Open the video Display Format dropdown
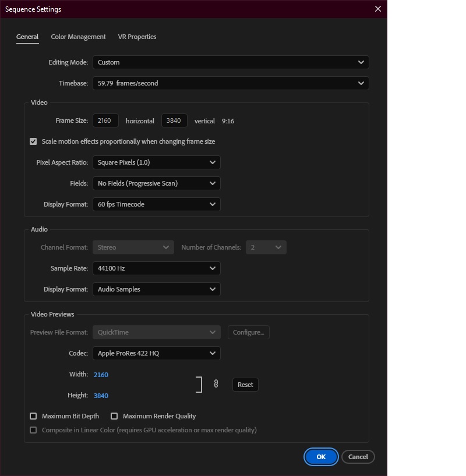 [156, 204]
